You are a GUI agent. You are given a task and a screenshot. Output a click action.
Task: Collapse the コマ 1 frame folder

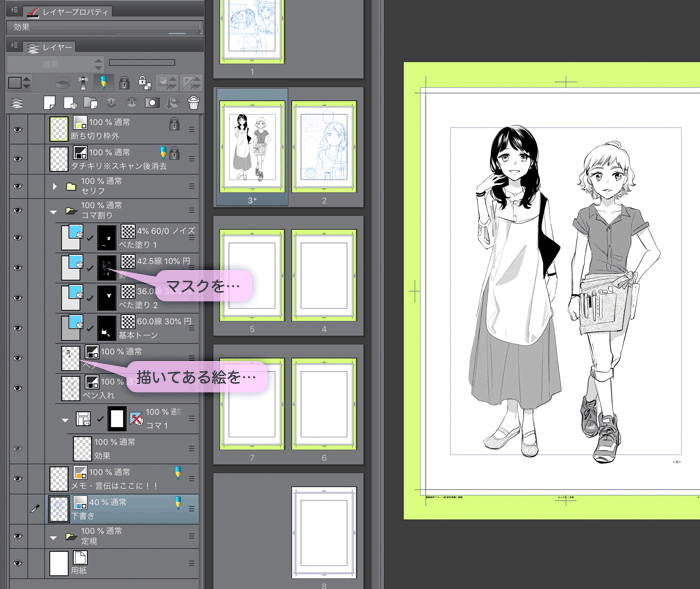pos(65,420)
